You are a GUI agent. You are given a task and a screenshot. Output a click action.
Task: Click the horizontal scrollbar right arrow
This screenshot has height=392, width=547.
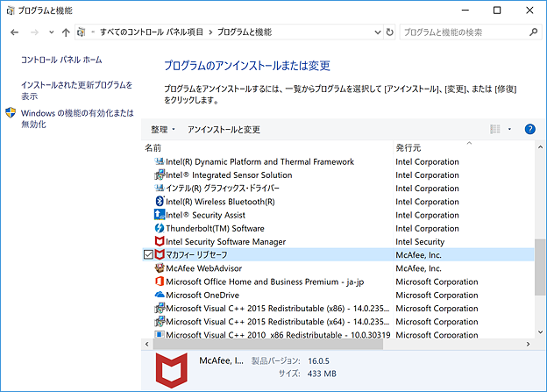pyautogui.click(x=529, y=344)
